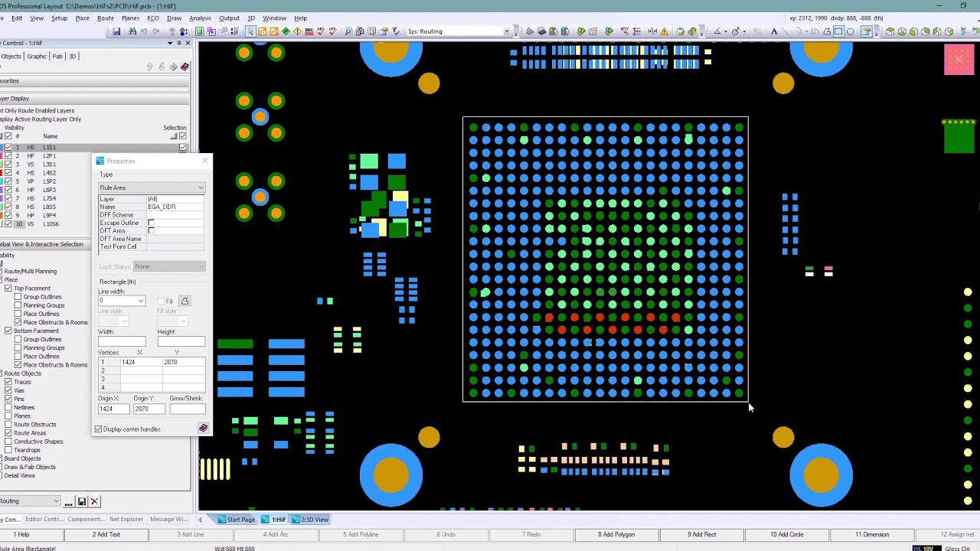The width and height of the screenshot is (980, 551).
Task: Click the 10 Add Circle function button
Action: tap(786, 534)
